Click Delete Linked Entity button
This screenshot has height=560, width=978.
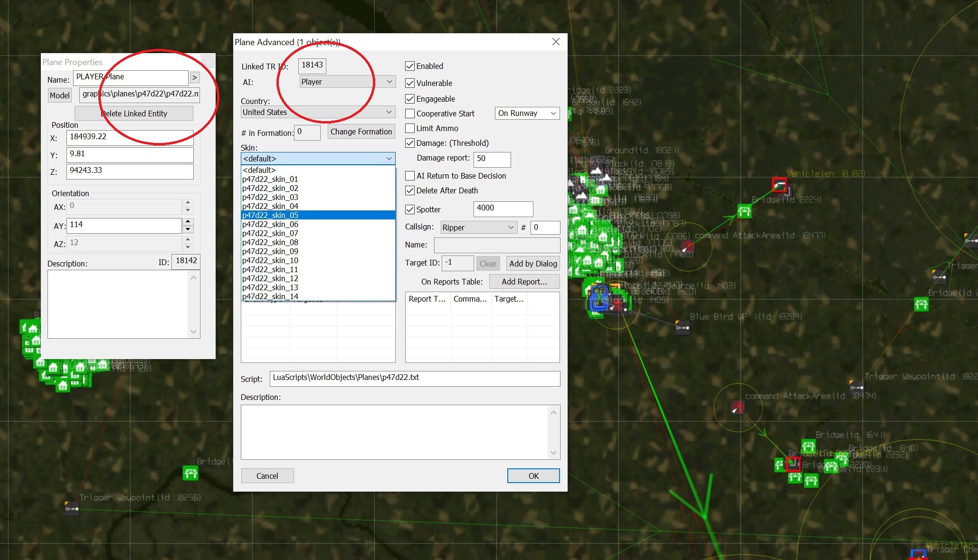pyautogui.click(x=134, y=114)
